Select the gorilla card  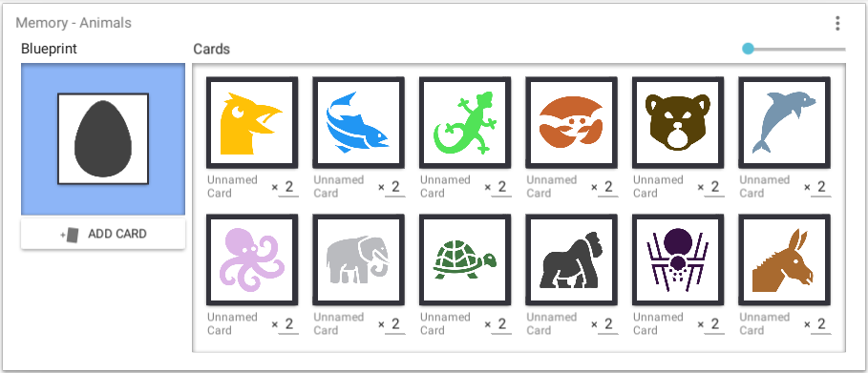(x=571, y=260)
